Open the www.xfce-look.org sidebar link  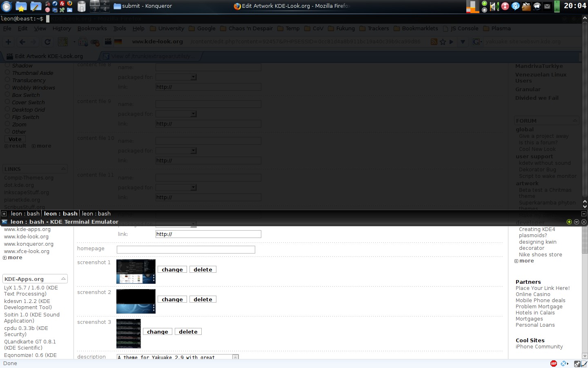[x=27, y=251]
